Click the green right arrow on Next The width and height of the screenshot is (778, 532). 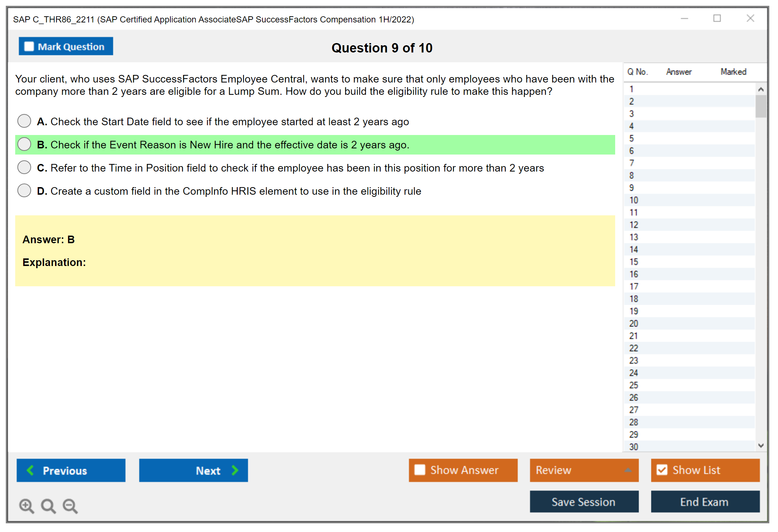(235, 470)
